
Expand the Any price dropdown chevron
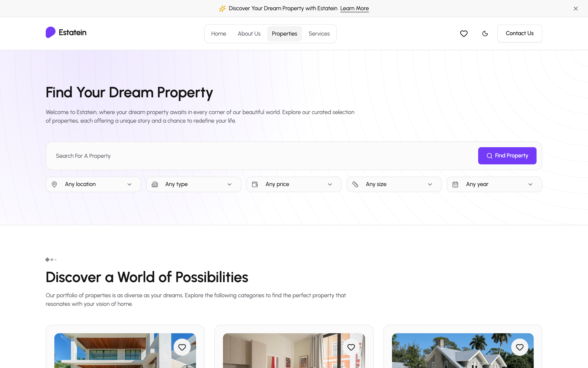tap(330, 184)
